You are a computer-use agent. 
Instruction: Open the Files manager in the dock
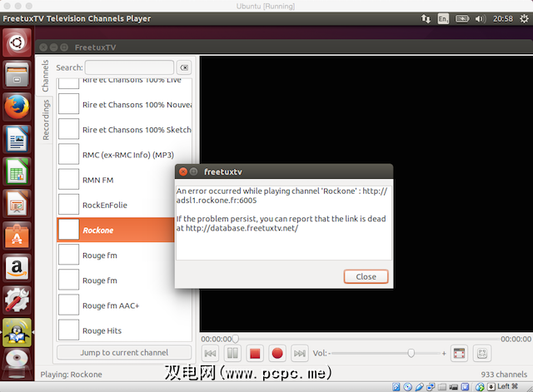tap(17, 75)
